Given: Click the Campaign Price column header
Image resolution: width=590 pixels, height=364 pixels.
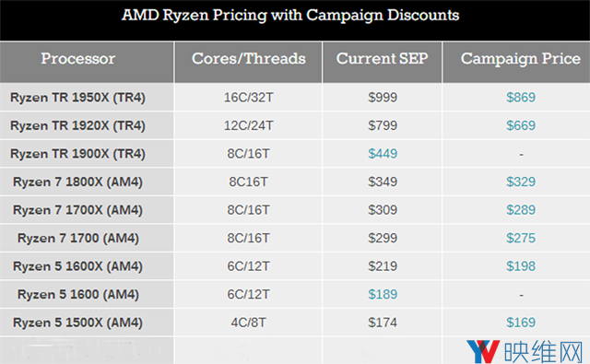Looking at the screenshot, I should tap(521, 59).
